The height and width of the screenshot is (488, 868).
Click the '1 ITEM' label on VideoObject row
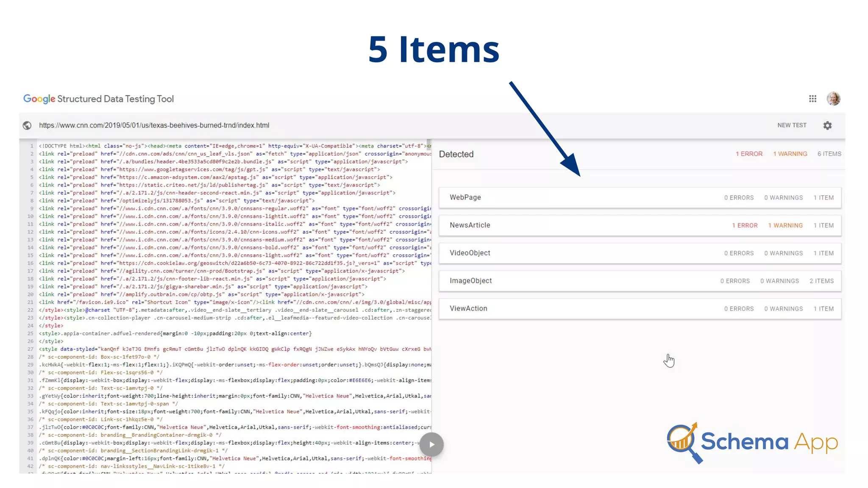[x=823, y=253]
